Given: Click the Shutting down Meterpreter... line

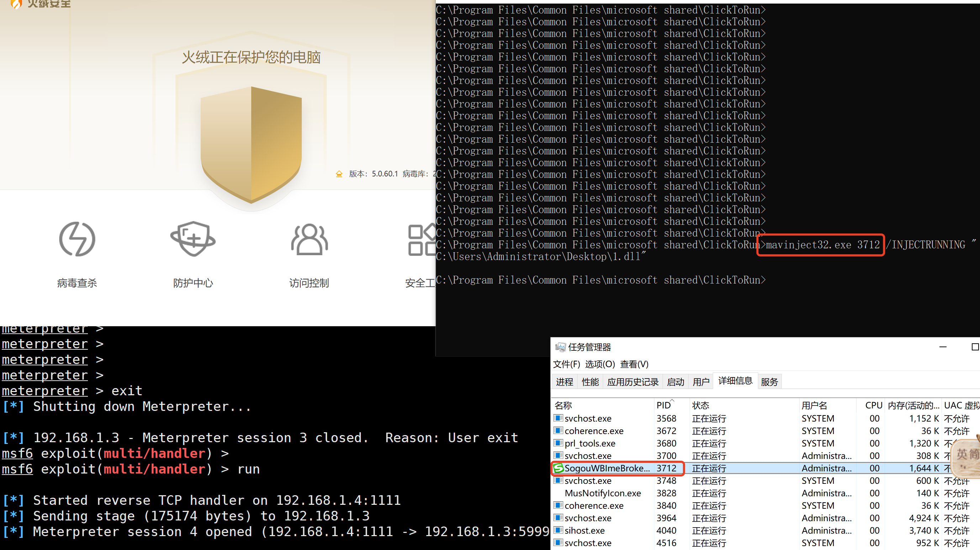Looking at the screenshot, I should [127, 406].
